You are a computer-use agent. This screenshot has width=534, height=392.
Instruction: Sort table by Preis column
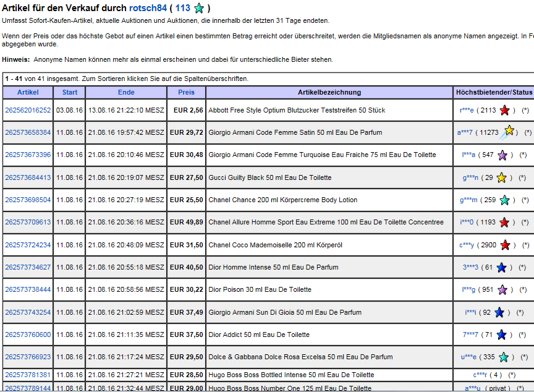186,92
